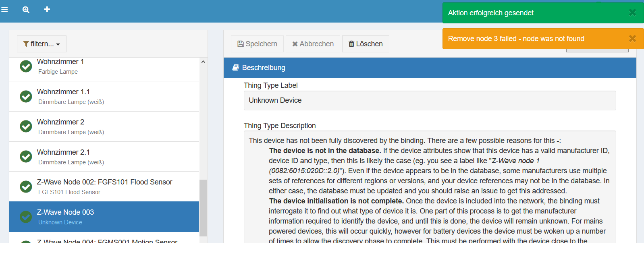This screenshot has height=261, width=644.
Task: Dismiss the green success notification
Action: pos(632,12)
